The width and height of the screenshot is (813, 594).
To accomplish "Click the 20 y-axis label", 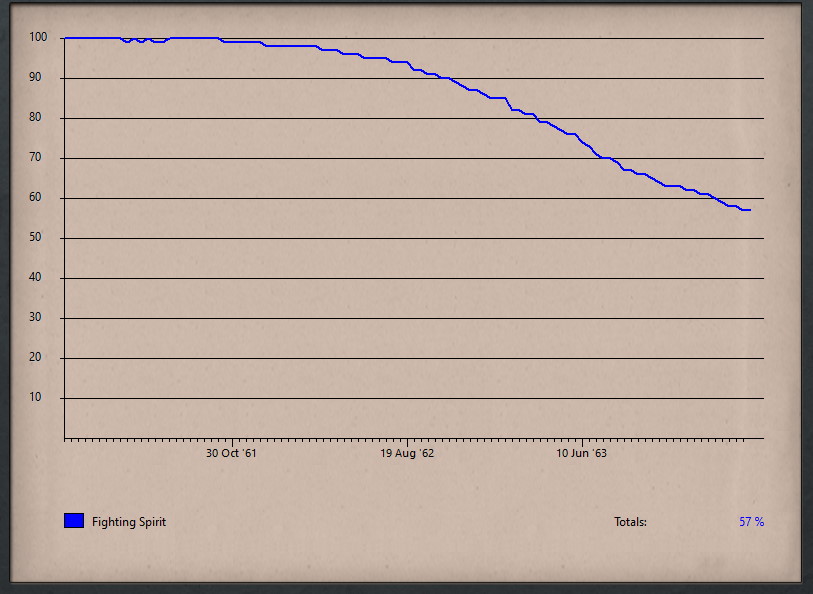I will pyautogui.click(x=35, y=357).
